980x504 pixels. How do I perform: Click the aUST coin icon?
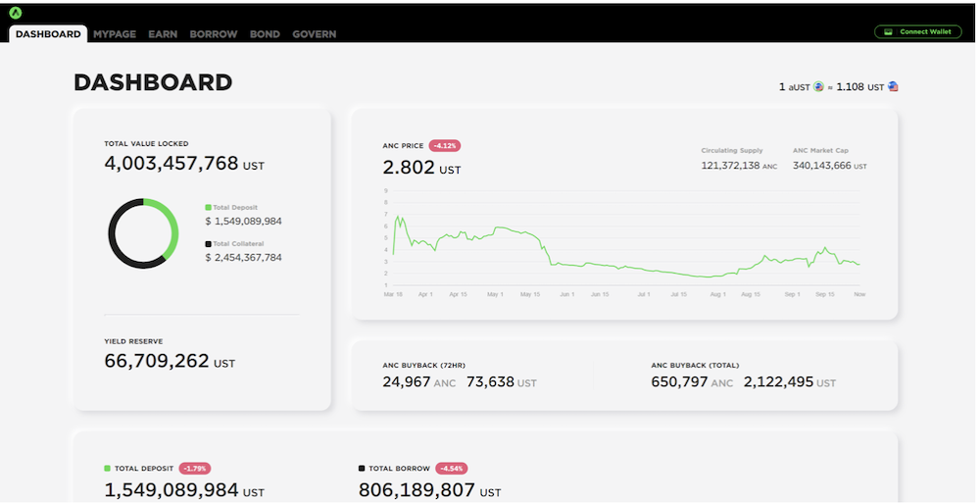pos(818,87)
